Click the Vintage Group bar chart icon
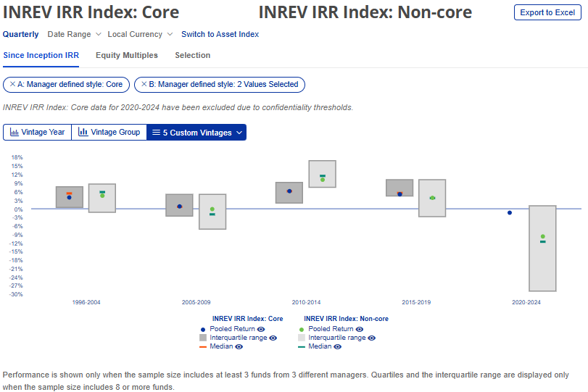588x392 pixels. tap(83, 132)
